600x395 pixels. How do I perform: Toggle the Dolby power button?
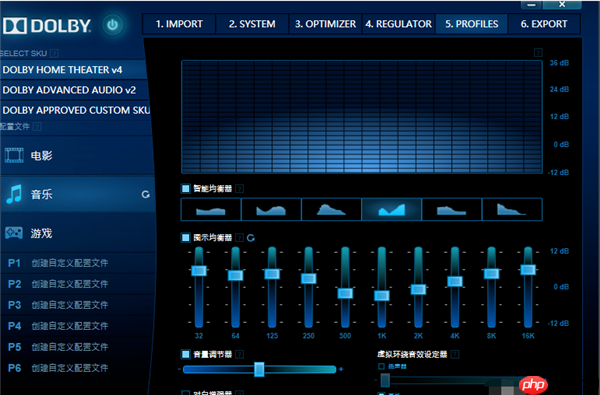tap(112, 25)
